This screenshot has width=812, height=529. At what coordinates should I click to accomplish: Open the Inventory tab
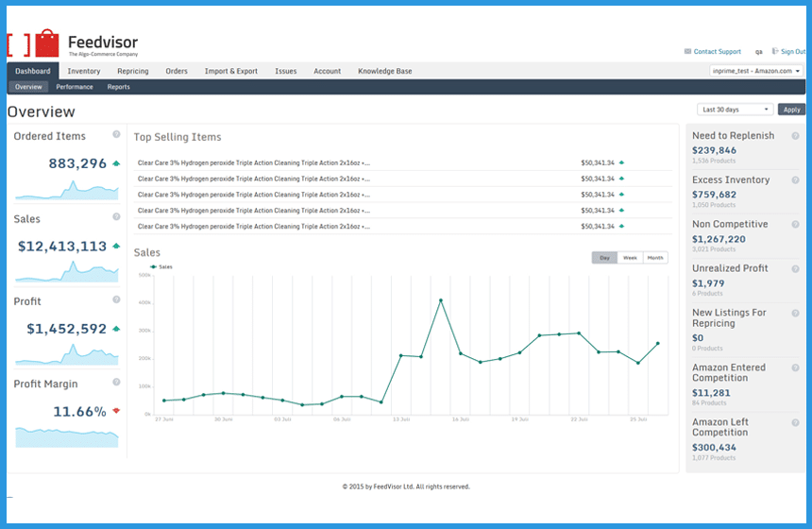[x=84, y=71]
